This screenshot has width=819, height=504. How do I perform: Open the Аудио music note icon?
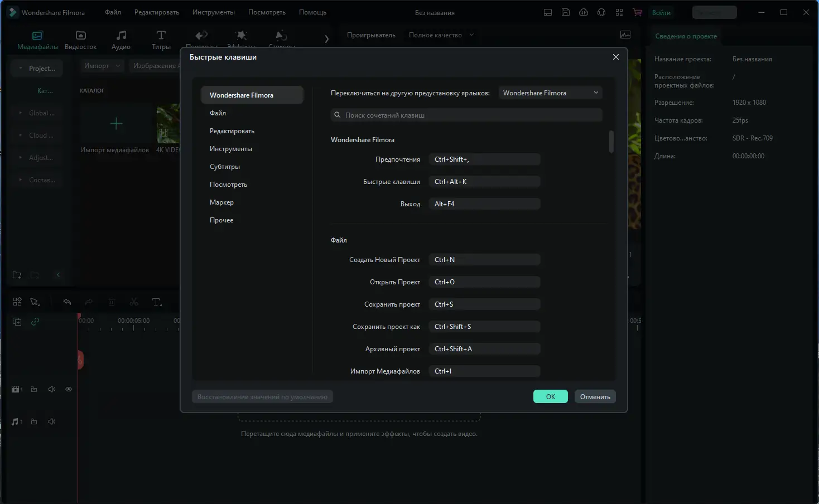point(121,36)
